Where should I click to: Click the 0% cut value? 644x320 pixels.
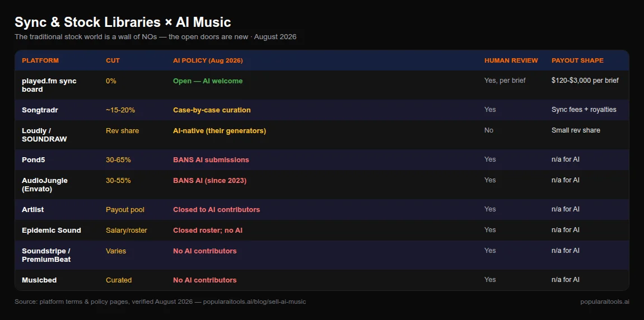point(111,81)
